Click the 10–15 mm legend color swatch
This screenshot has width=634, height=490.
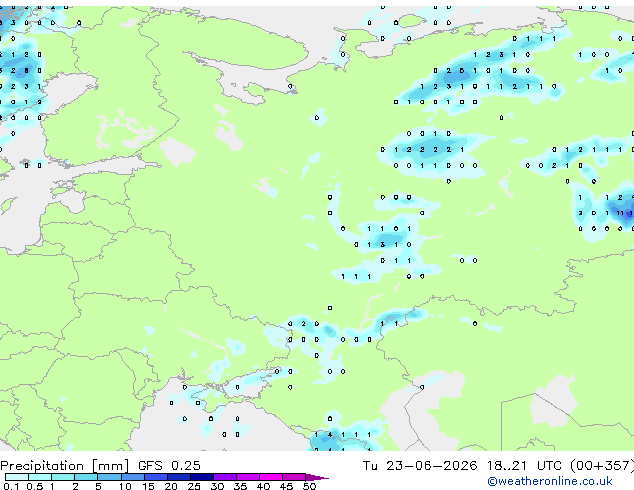click(133, 477)
